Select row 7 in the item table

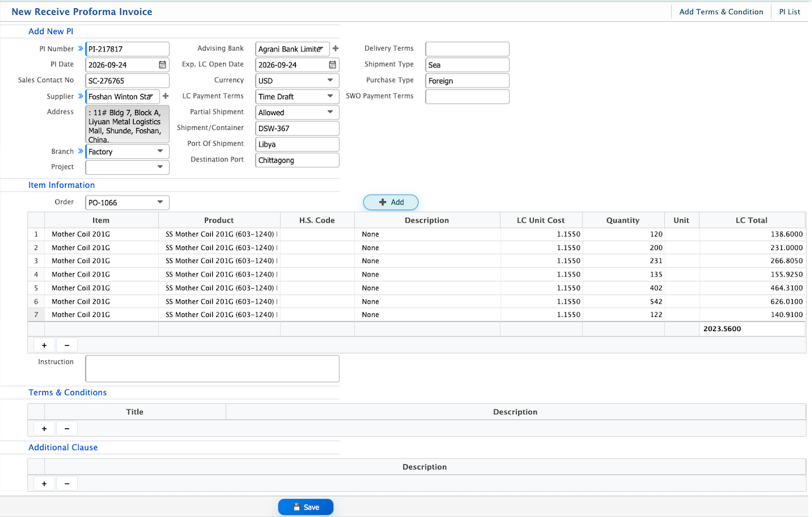(416, 315)
